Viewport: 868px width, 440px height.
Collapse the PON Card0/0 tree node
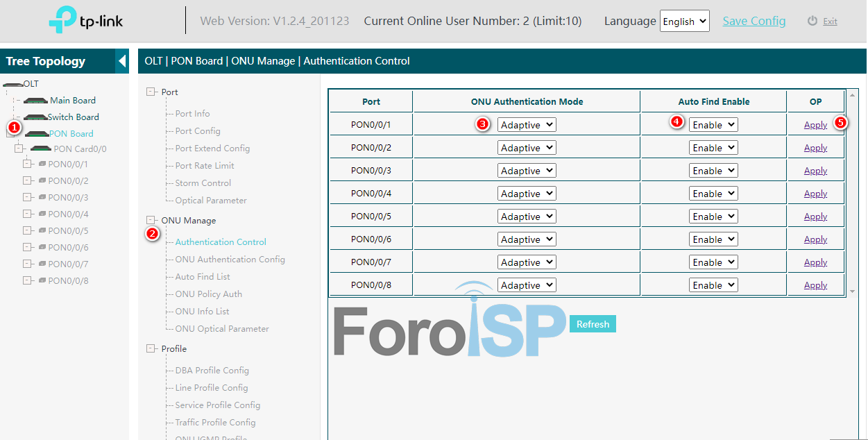pyautogui.click(x=19, y=149)
